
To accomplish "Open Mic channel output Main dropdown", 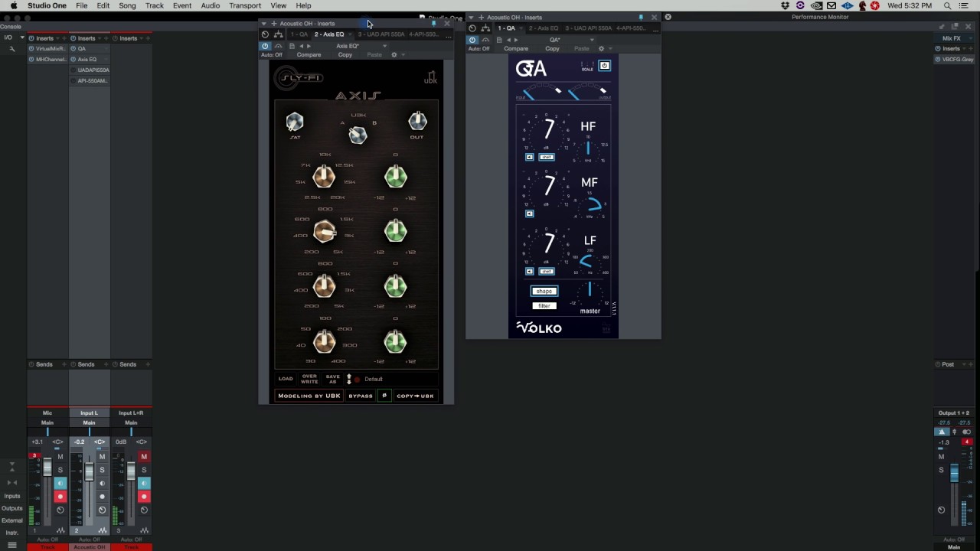I will coord(47,422).
